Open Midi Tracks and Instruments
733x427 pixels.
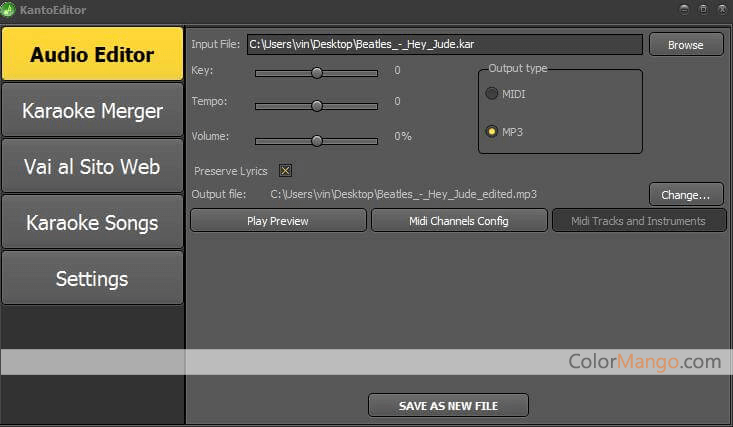(x=639, y=221)
